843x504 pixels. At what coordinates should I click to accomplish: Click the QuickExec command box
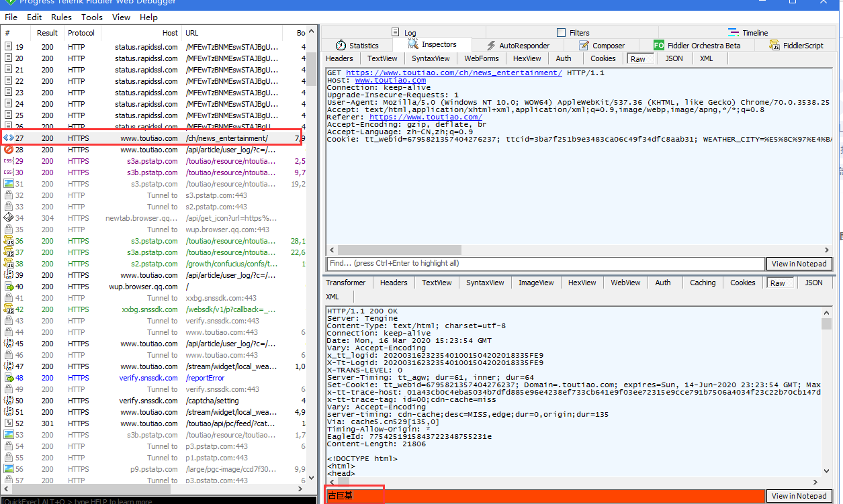(158, 501)
